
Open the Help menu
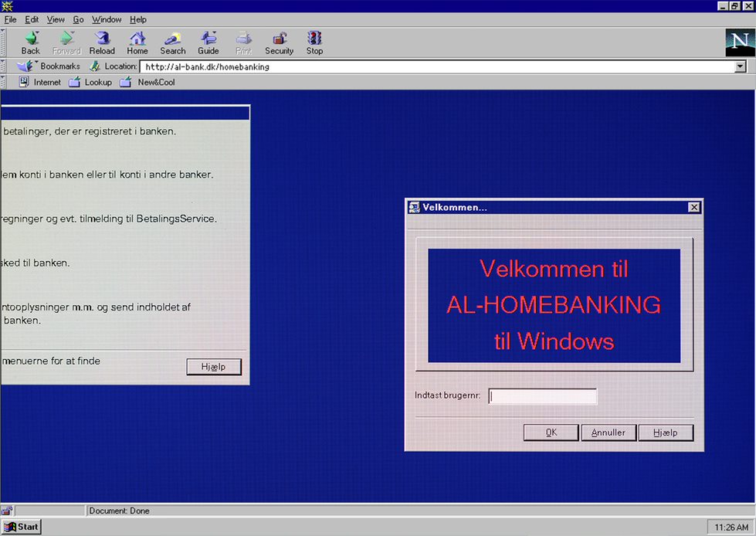click(x=138, y=19)
